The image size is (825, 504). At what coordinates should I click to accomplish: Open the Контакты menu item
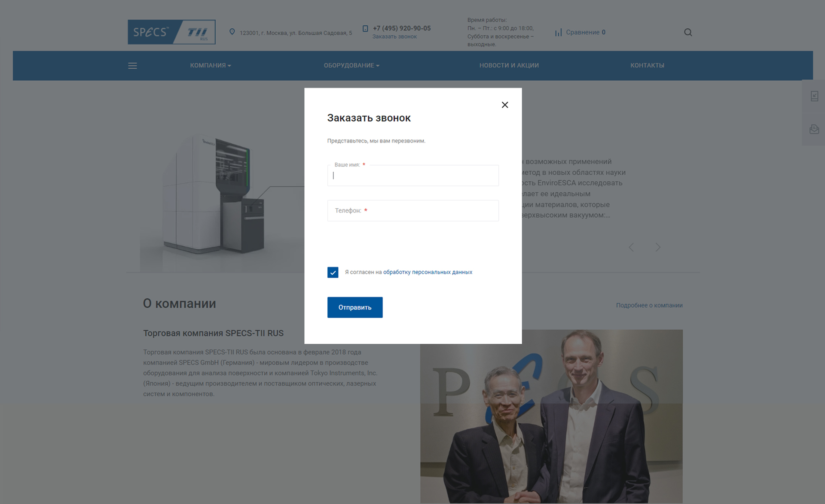[647, 65]
